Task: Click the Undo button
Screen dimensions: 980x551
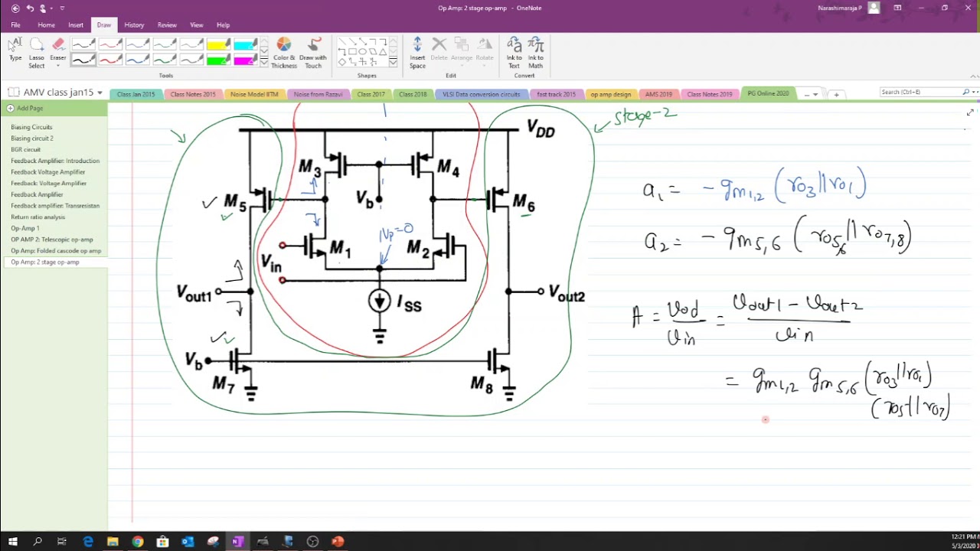Action: click(31, 8)
